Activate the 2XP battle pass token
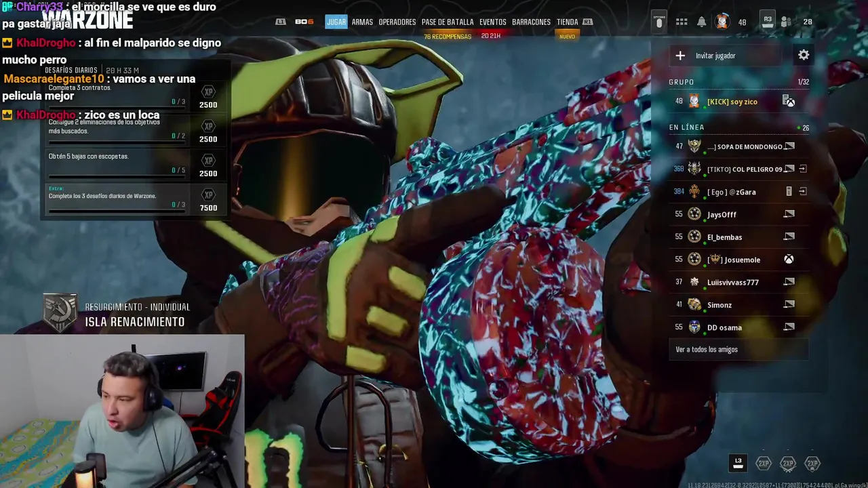This screenshot has height=488, width=868. pos(812,464)
